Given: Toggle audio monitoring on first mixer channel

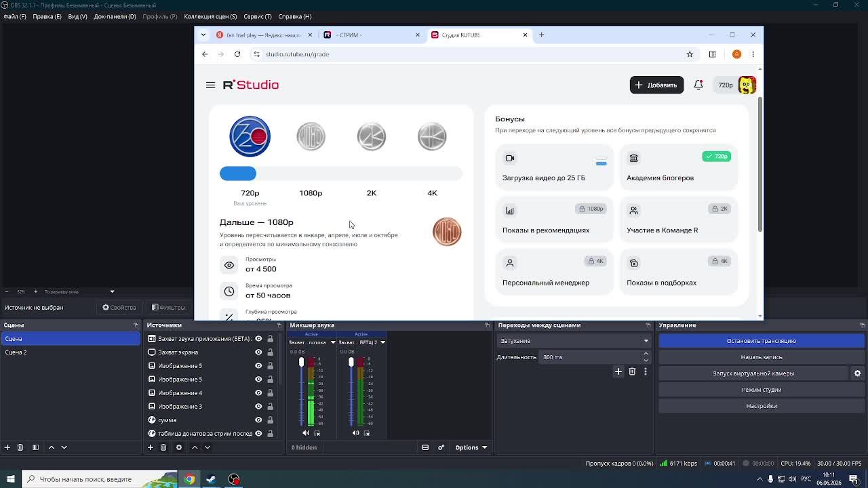Looking at the screenshot, I should click(317, 433).
